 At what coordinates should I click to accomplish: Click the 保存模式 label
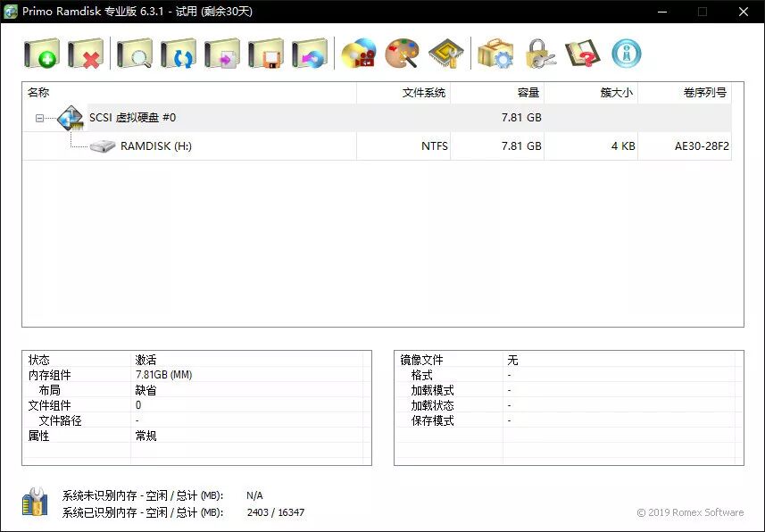pyautogui.click(x=432, y=420)
